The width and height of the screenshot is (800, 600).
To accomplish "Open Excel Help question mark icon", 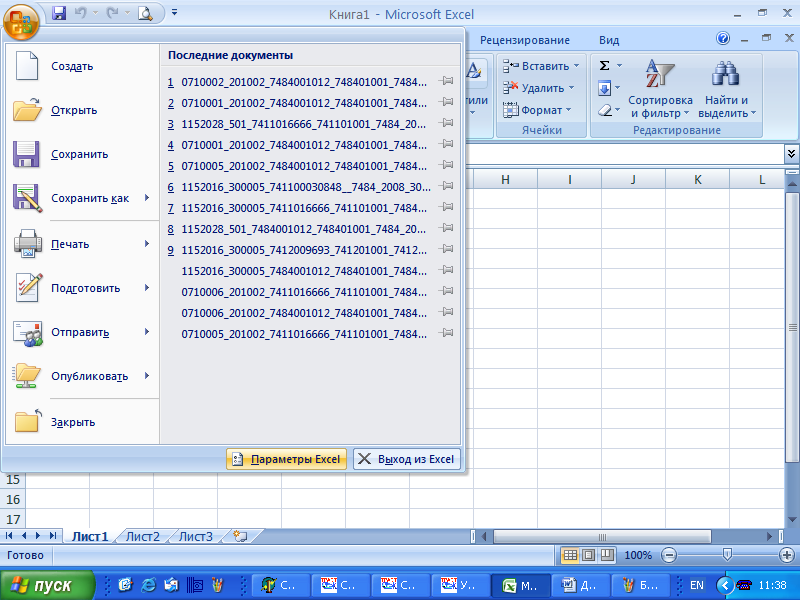I will click(722, 38).
